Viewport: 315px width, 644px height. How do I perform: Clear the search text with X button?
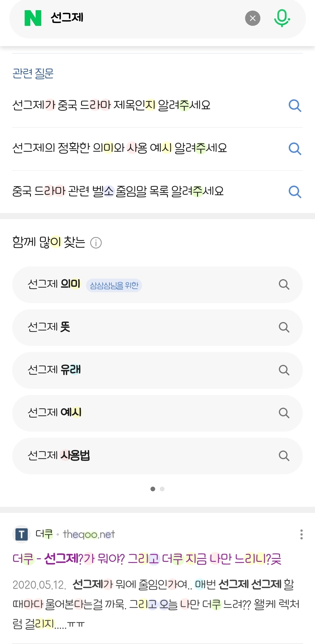pyautogui.click(x=253, y=18)
